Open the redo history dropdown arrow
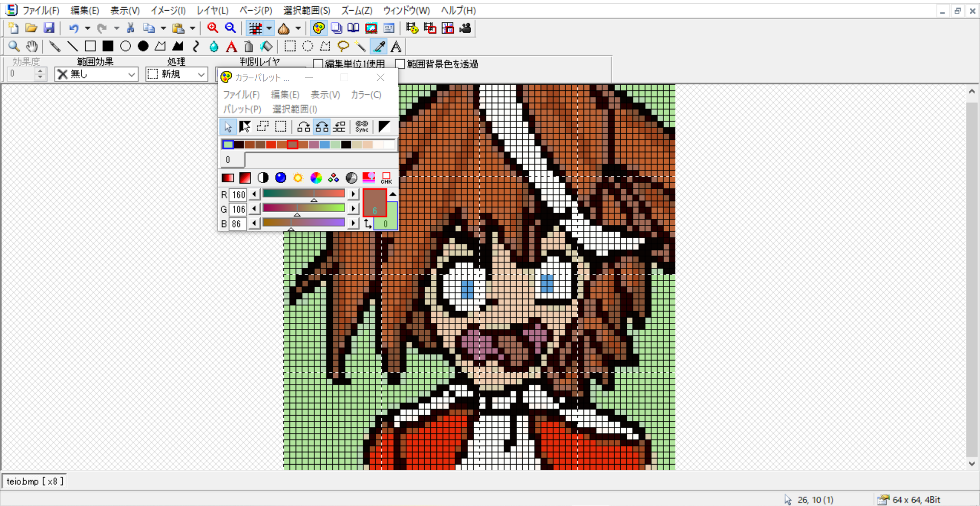This screenshot has height=506, width=980. click(116, 28)
